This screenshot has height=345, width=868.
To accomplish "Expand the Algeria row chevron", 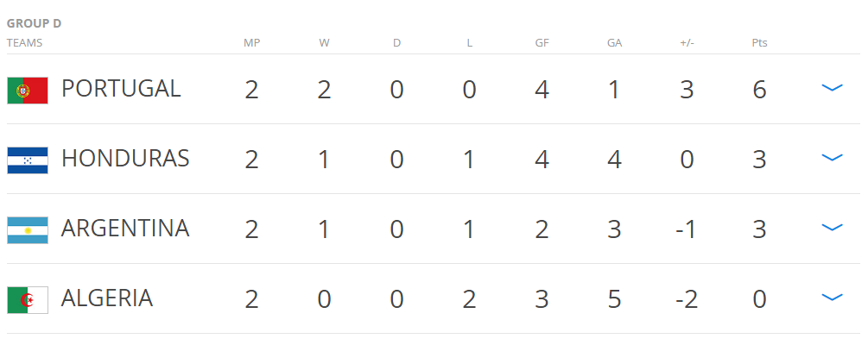I will point(832,298).
